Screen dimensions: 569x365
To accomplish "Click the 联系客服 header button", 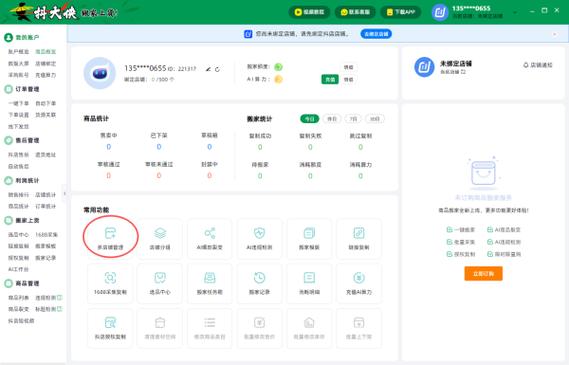I will click(x=355, y=12).
